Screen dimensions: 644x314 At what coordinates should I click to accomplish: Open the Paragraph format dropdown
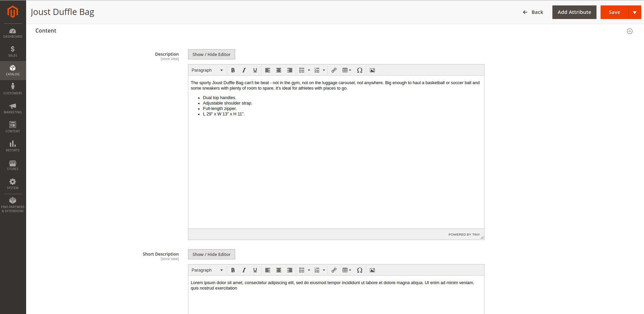206,70
